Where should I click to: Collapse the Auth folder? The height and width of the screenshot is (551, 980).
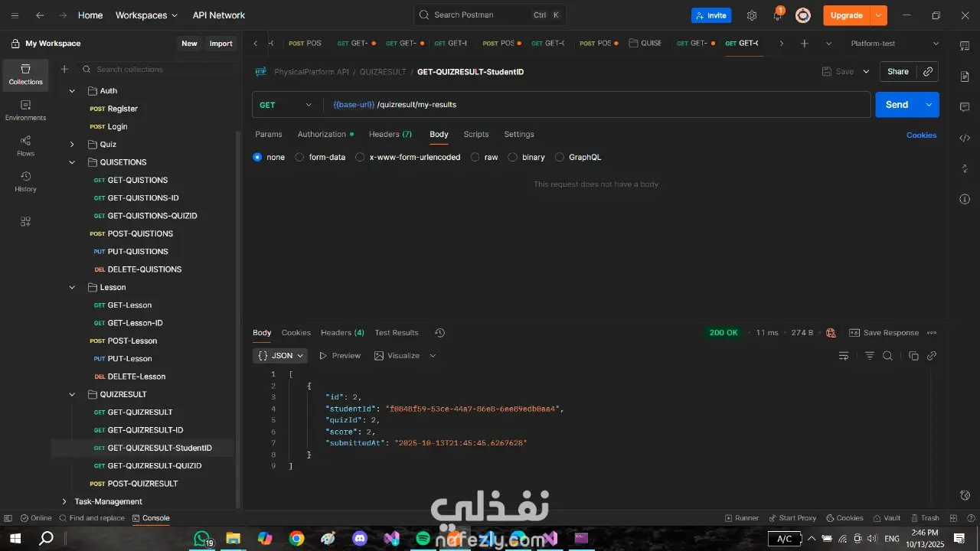tap(72, 91)
